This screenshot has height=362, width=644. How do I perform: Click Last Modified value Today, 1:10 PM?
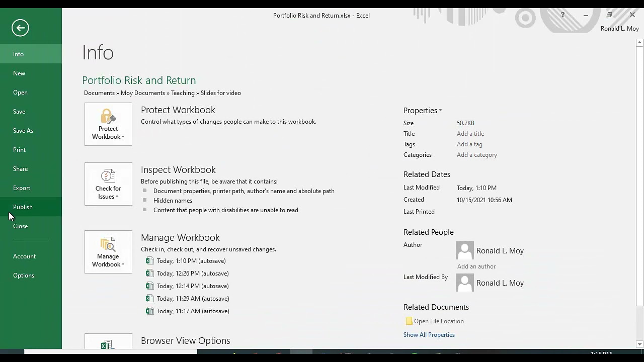tap(476, 188)
